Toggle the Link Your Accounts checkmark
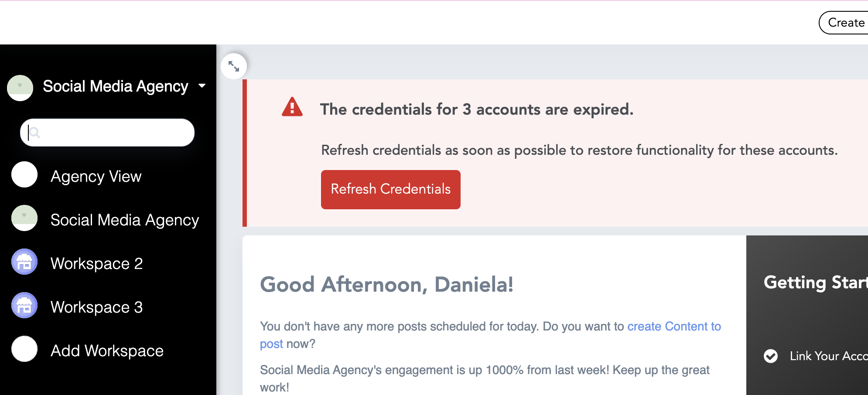The image size is (868, 395). coord(771,356)
